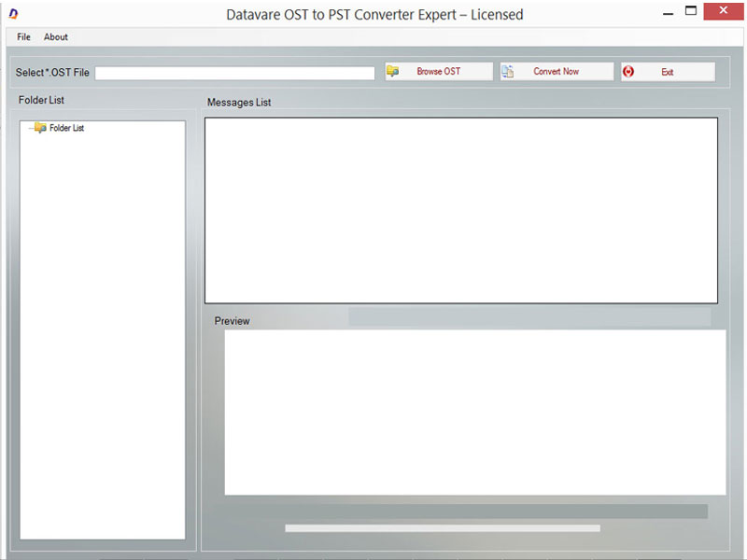Maximize the converter window
This screenshot has width=747, height=560.
pos(692,11)
